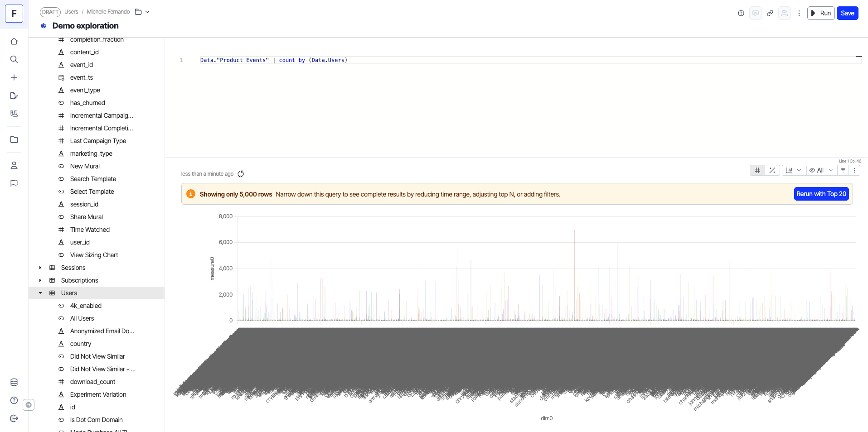Toggle the number (#) display mode
The image size is (868, 432).
(x=757, y=170)
